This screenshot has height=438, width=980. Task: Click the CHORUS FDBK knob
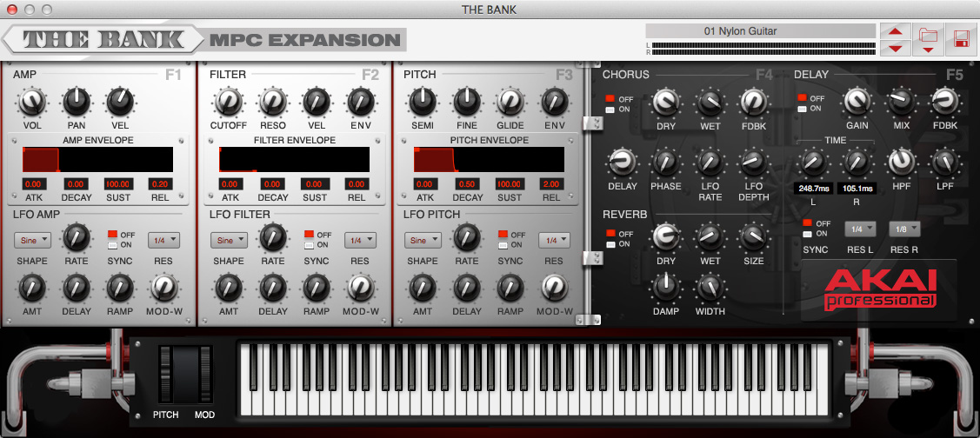[754, 102]
